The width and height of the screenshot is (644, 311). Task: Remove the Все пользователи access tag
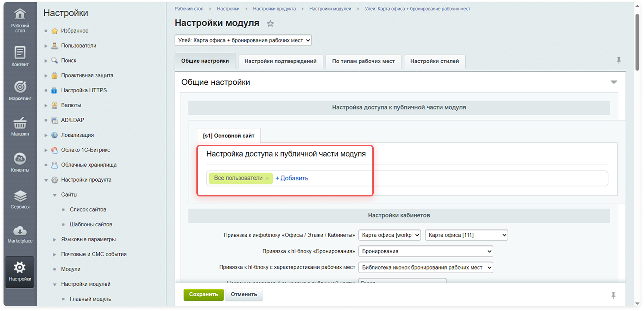(267, 179)
